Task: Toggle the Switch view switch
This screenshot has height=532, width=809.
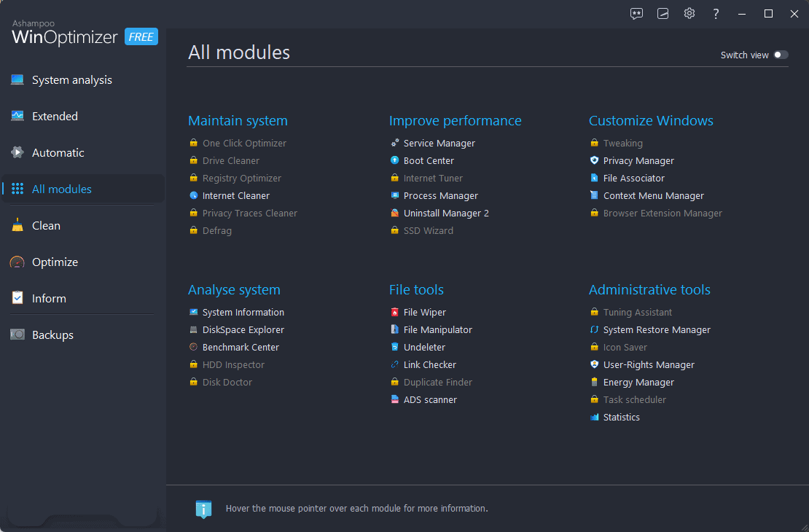Action: pos(781,55)
